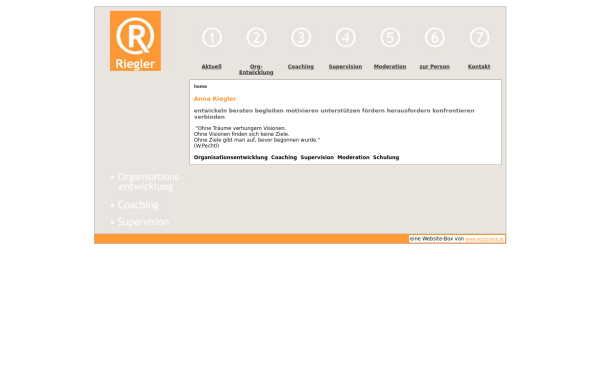Viewport: 600px width, 375px height.
Task: Click the sidebar Supervision bullet text
Action: tap(143, 222)
